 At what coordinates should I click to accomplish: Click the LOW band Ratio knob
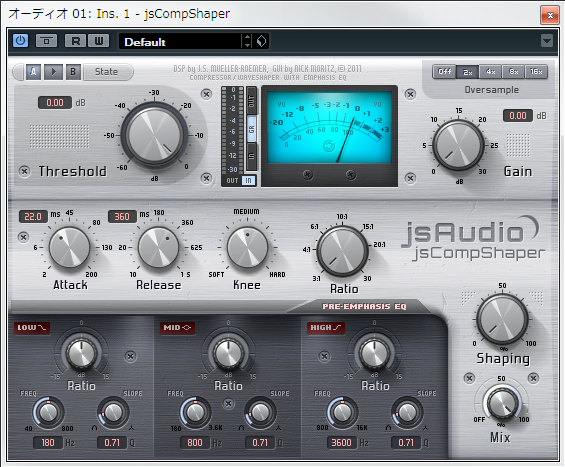[81, 352]
